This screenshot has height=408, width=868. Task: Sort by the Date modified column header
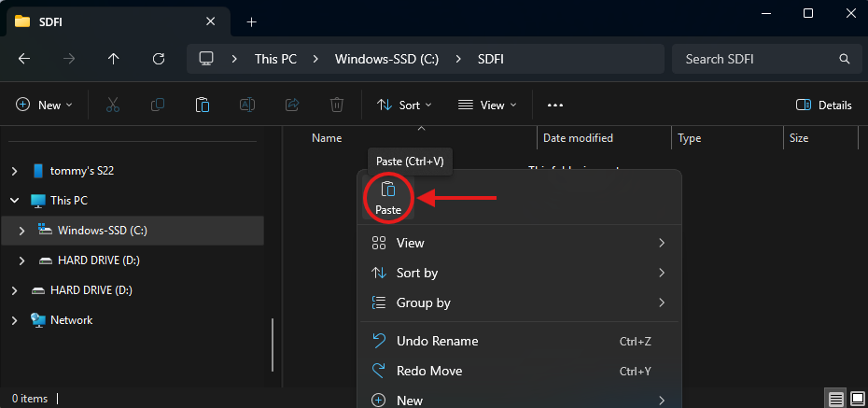tap(578, 138)
